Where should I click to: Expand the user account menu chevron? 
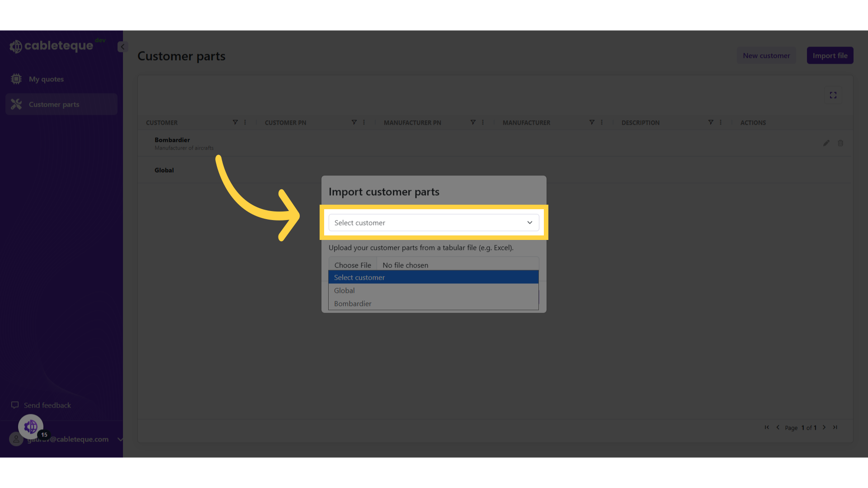tap(120, 439)
